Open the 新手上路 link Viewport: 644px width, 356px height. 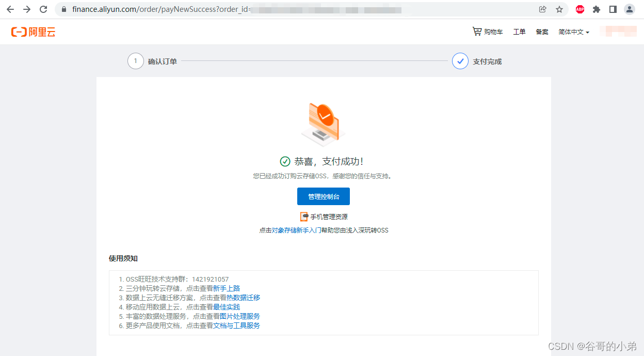pos(227,288)
